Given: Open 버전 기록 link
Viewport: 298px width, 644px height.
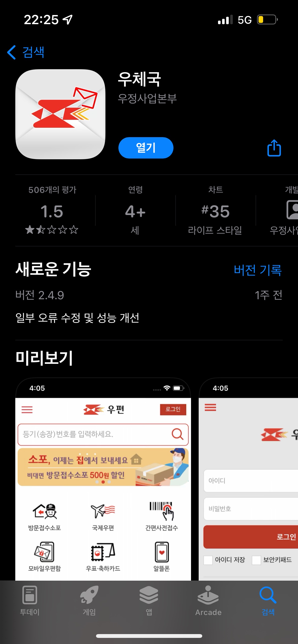Looking at the screenshot, I should point(258,270).
